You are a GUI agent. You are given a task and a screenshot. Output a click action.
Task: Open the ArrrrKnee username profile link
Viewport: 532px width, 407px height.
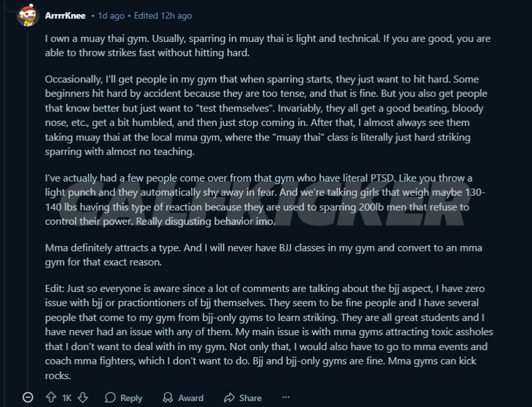(x=65, y=15)
